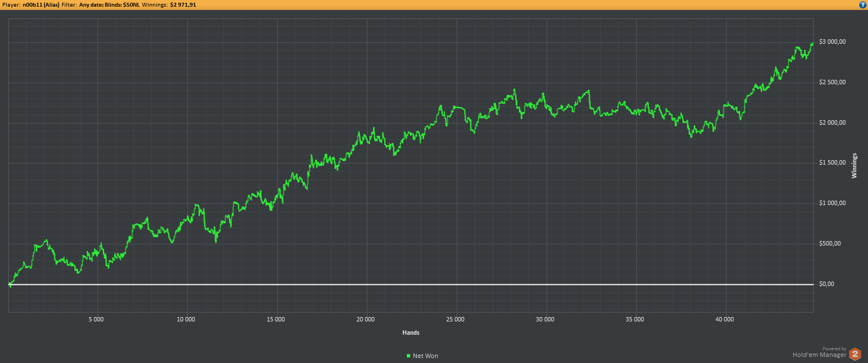Click the 20 000 hands axis label
The height and width of the screenshot is (363, 868).
click(x=365, y=320)
